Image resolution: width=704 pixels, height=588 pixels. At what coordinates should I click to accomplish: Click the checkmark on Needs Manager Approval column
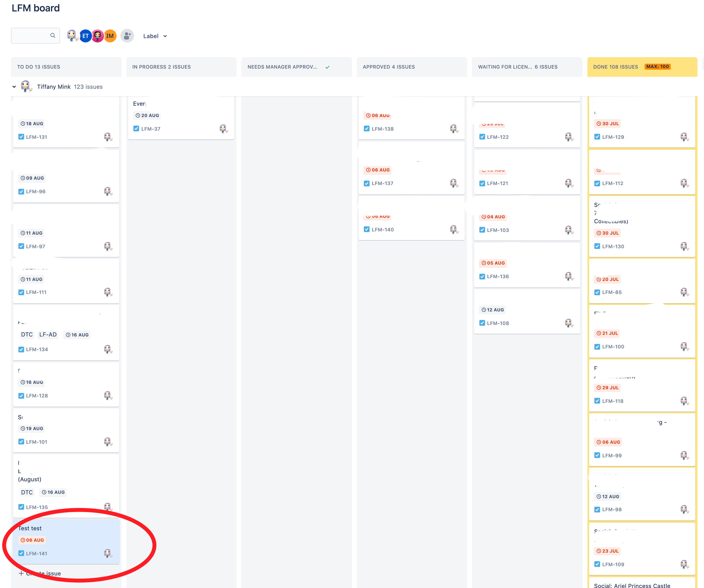[x=327, y=67]
